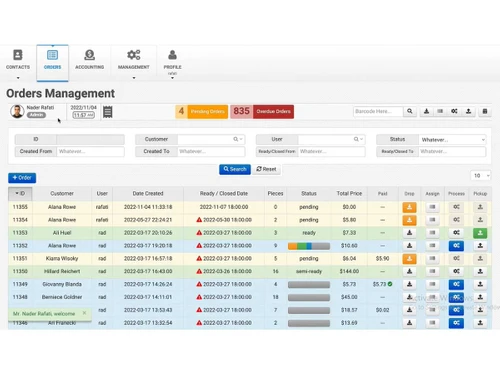Viewport: 500px width, 375px height.
Task: Focus the Ready/Closed From date field
Action: [332, 151]
